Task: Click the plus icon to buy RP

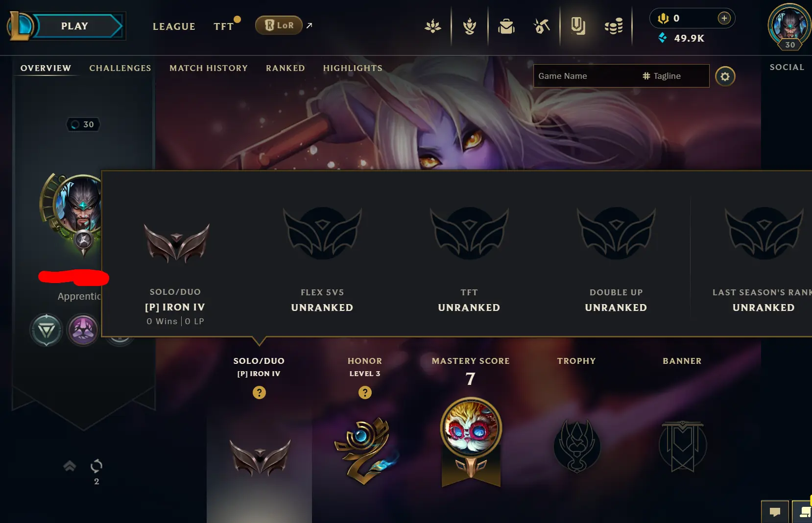Action: 724,18
